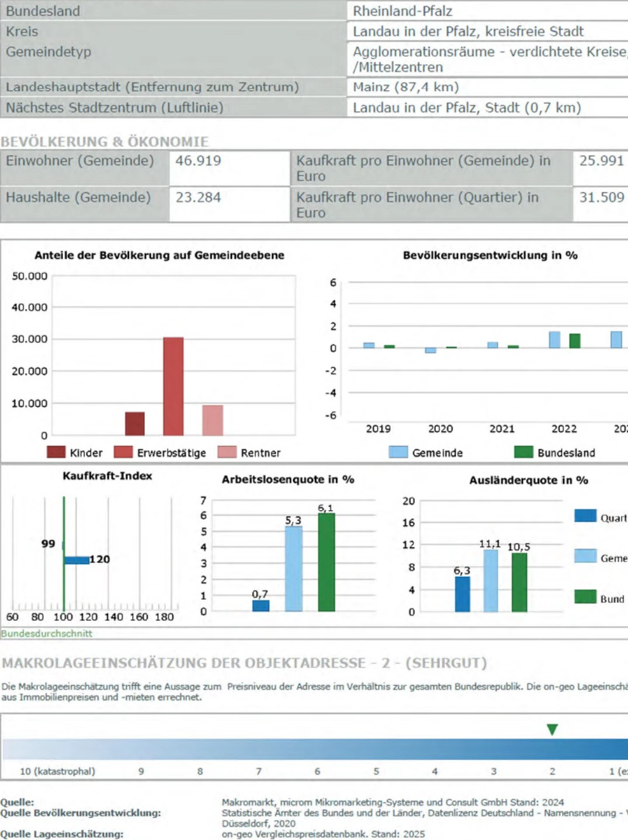Click the Haushalte value '23.284'
This screenshot has height=840, width=628.
click(199, 198)
